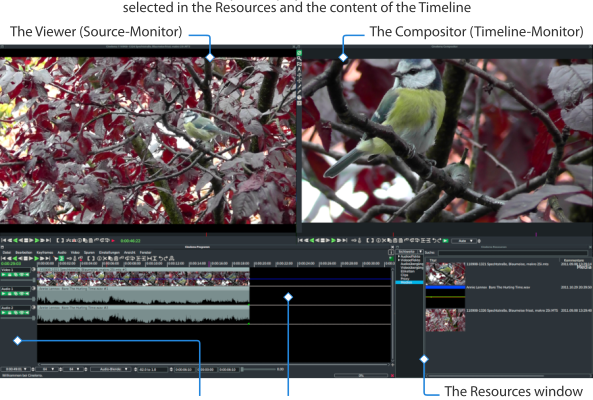The height and width of the screenshot is (400, 593).
Task: Open the Datei menu
Action: click(x=7, y=253)
